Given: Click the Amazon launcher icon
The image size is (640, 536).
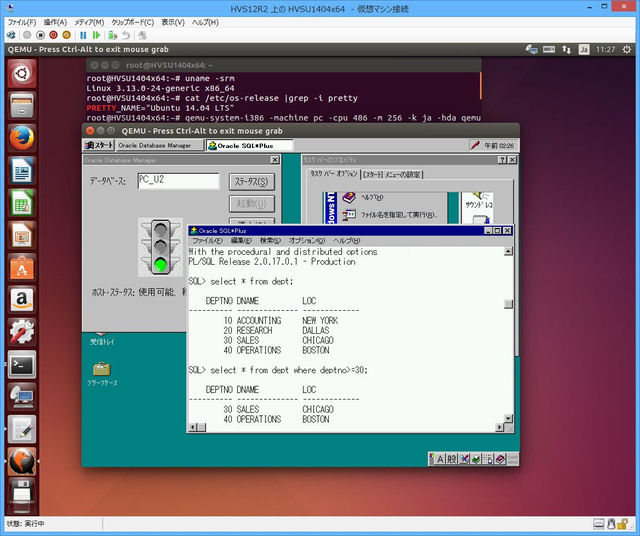Looking at the screenshot, I should click(x=22, y=300).
